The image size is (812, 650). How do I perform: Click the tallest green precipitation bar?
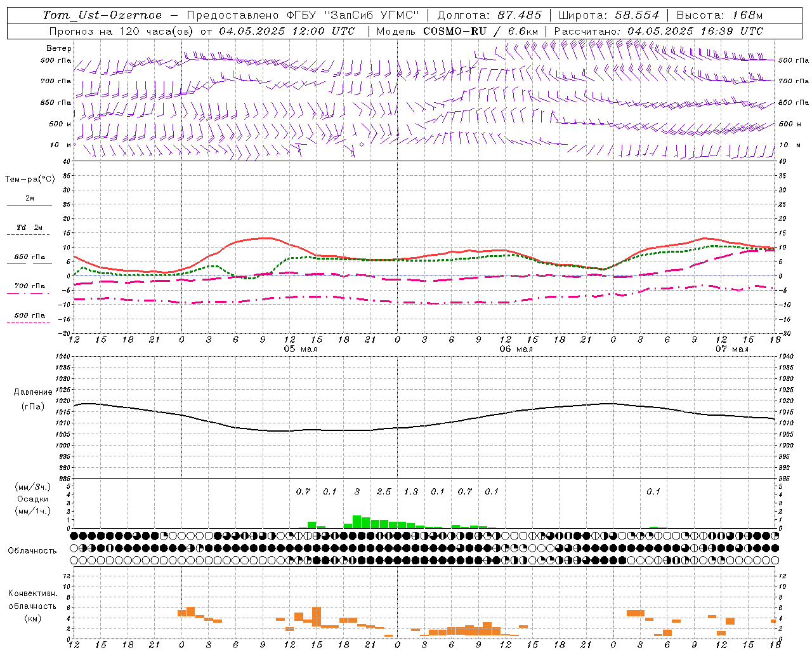click(357, 522)
